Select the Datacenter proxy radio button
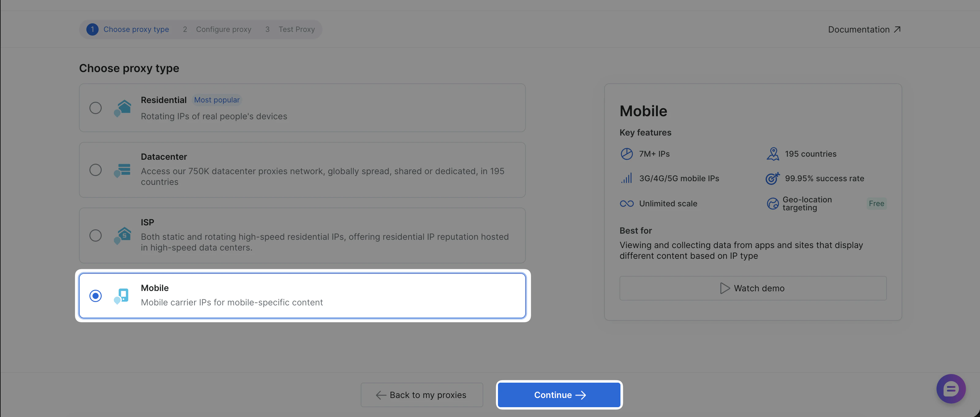This screenshot has height=417, width=980. [x=96, y=170]
